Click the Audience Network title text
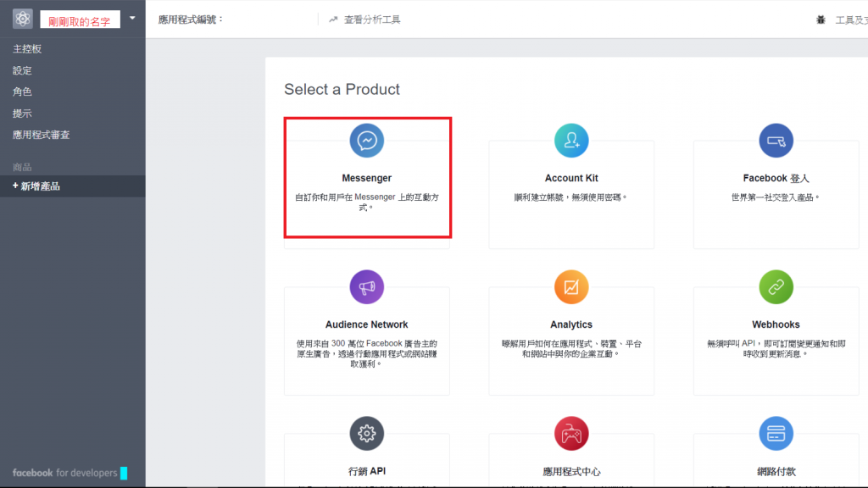This screenshot has height=488, width=868. pos(366,324)
